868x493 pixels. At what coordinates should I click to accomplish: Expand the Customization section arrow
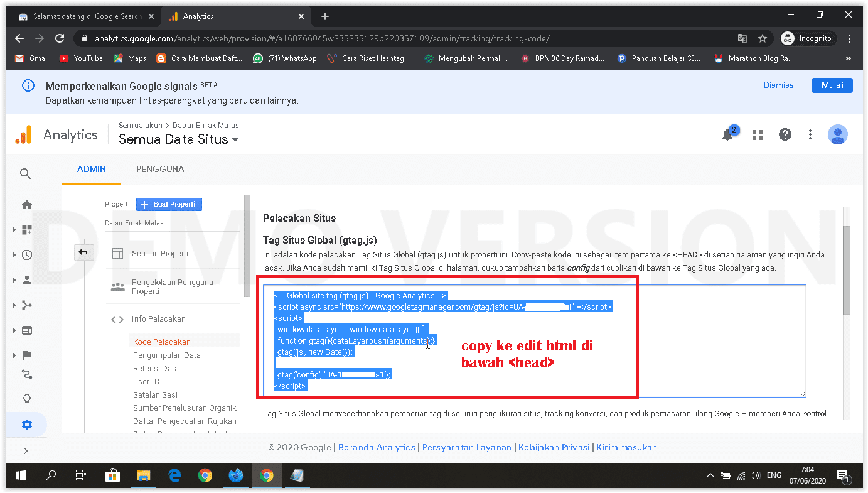14,230
